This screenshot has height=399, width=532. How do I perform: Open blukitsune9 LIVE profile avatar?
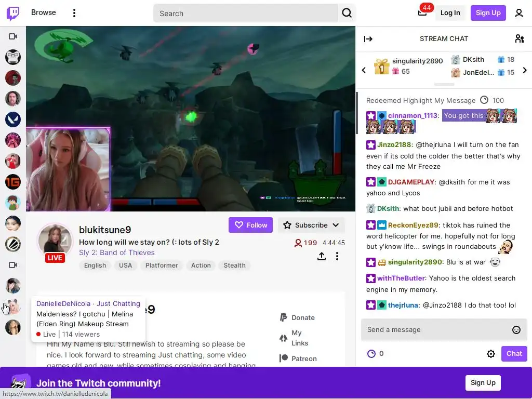55,242
